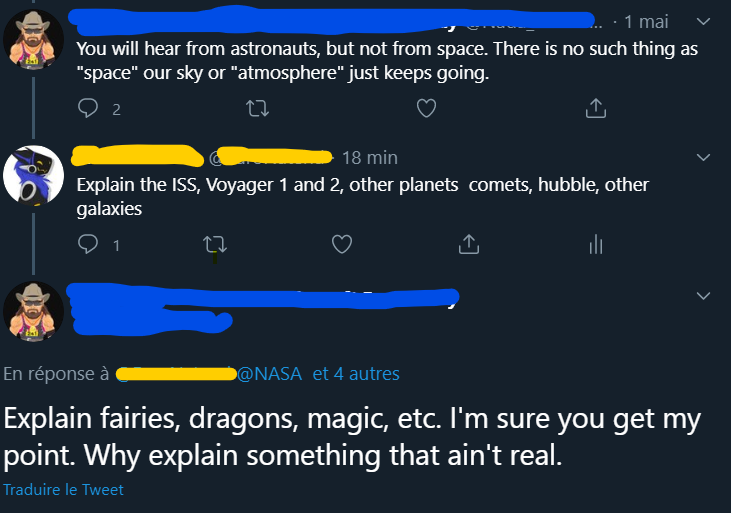731x513 pixels.
Task: Like the tweet claiming no space exists
Action: (x=426, y=109)
